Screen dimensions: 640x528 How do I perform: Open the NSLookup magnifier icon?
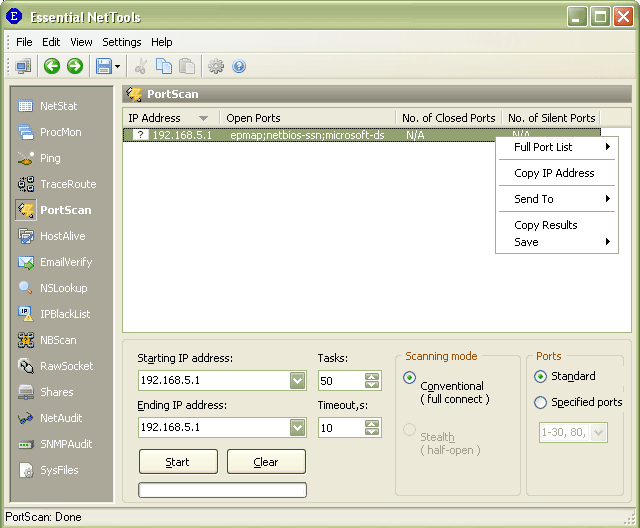pyautogui.click(x=25, y=288)
